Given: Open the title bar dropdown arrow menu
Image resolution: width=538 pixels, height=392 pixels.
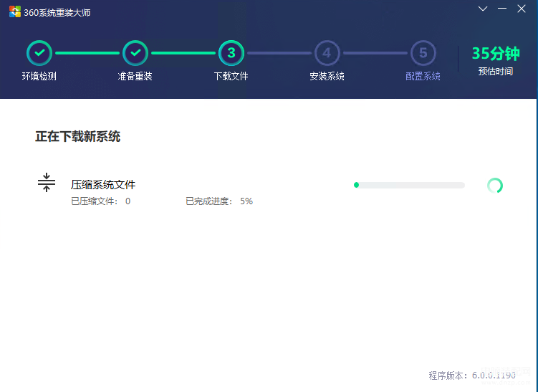Looking at the screenshot, I should pos(483,9).
